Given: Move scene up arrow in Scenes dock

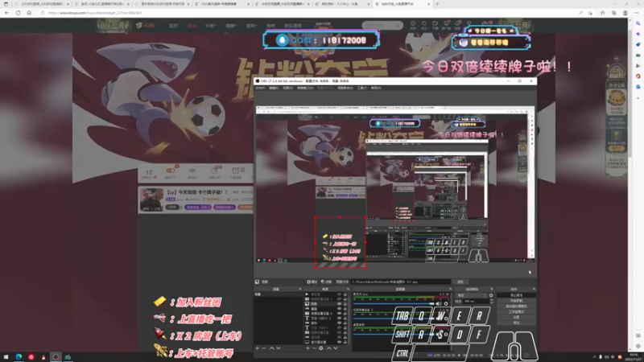Looking at the screenshot, I should (x=271, y=348).
